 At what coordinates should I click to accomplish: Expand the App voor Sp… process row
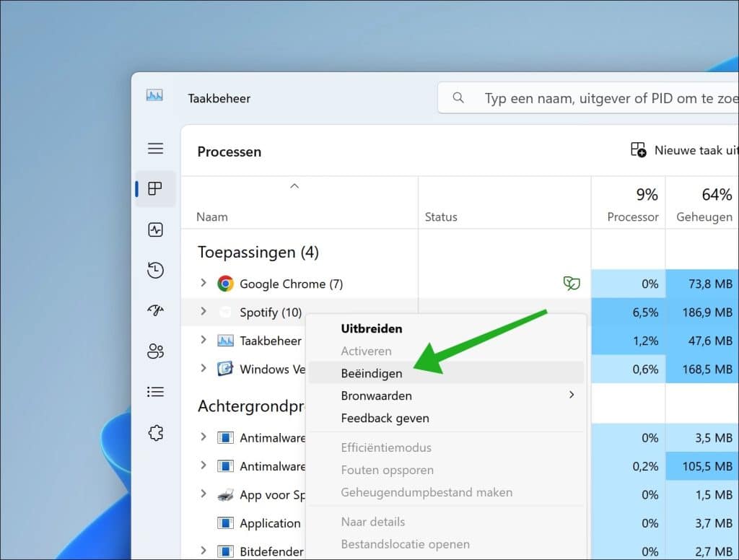[203, 494]
